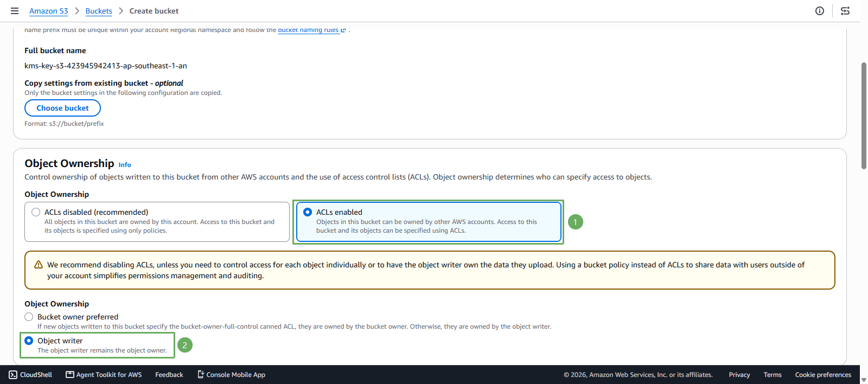Click external link icon beside bucket naming rules
The width and height of the screenshot is (868, 384).
click(343, 30)
